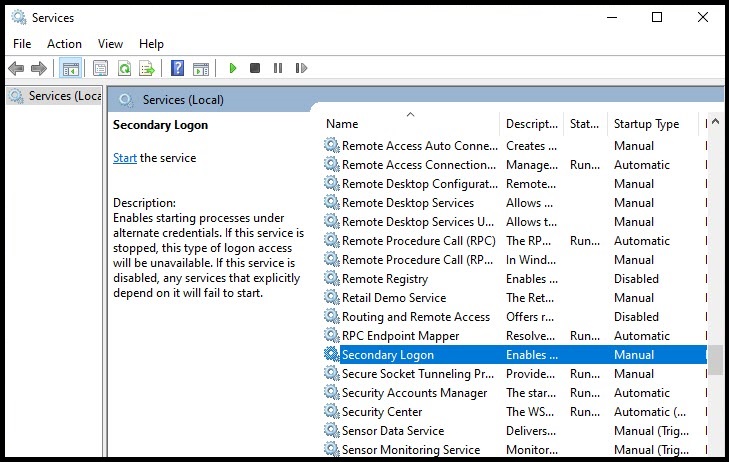Select Security Accounts Manager name
This screenshot has height=462, width=729.
coord(414,393)
